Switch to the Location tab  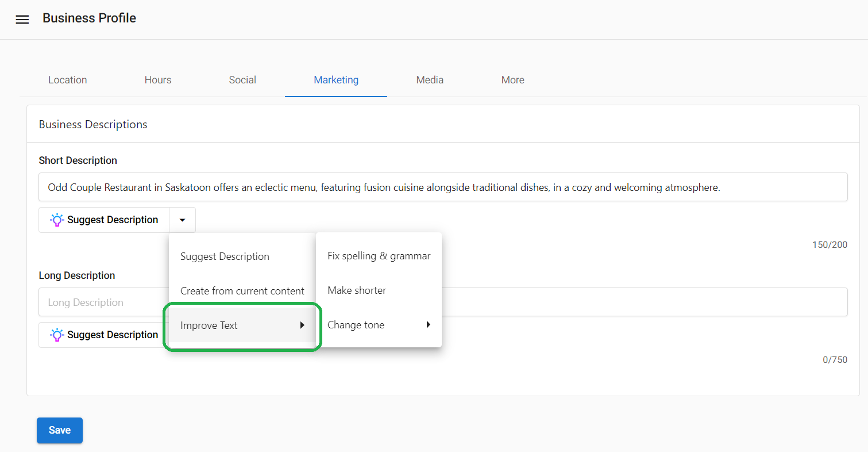(x=67, y=80)
